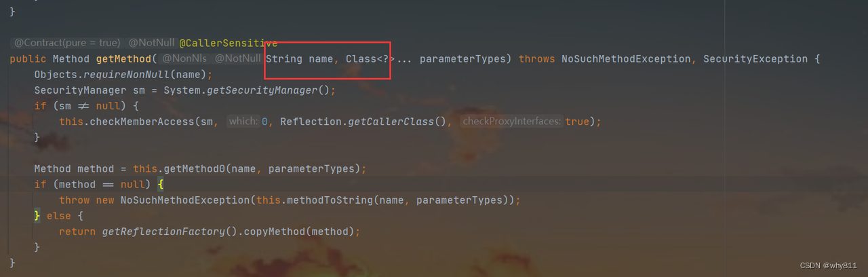Click the @NonNls parameter hint
Viewport: 868px width, 277px height.
point(184,59)
